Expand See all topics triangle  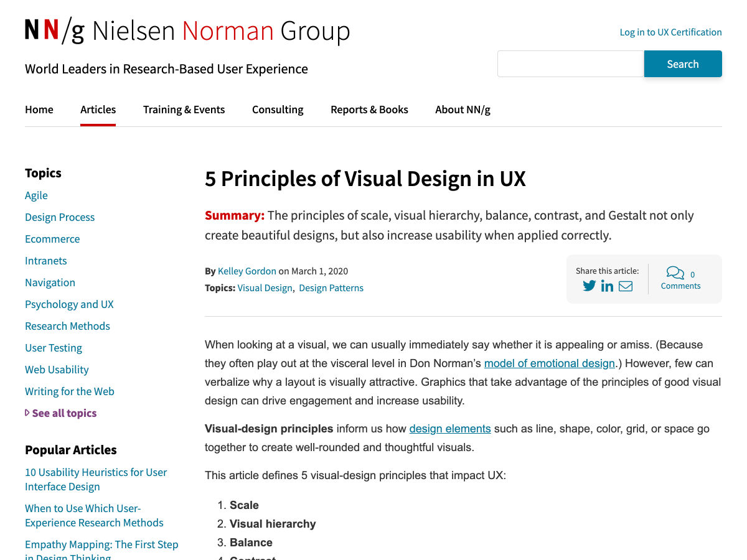27,413
